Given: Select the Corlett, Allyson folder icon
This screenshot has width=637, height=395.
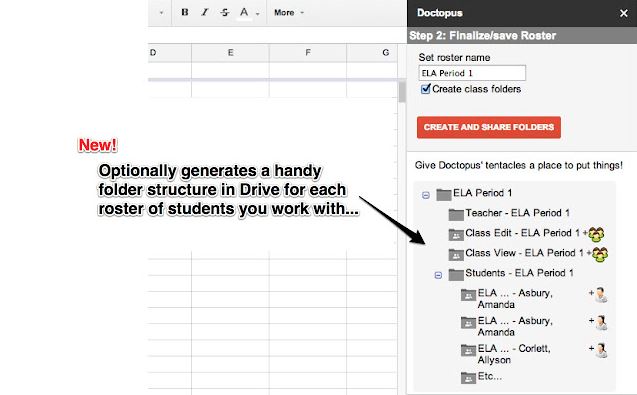Looking at the screenshot, I should 468,350.
